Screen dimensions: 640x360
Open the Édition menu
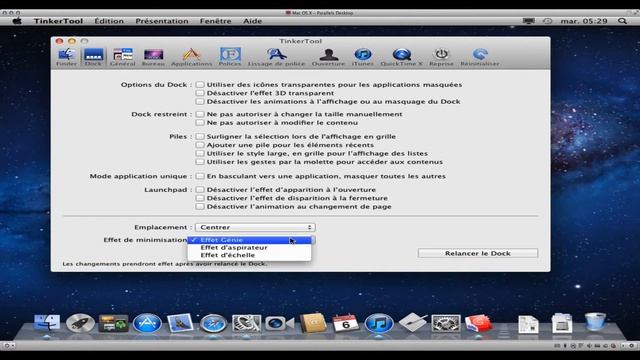[109, 21]
